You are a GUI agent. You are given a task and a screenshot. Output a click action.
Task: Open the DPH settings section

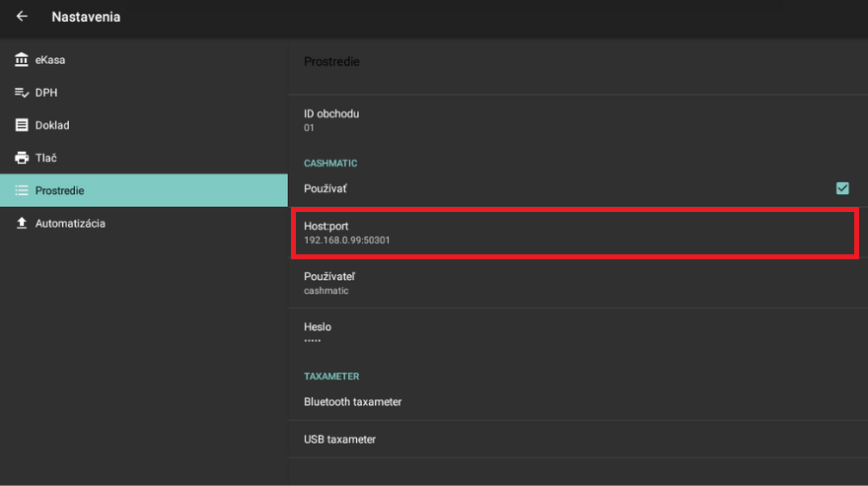[x=46, y=93]
